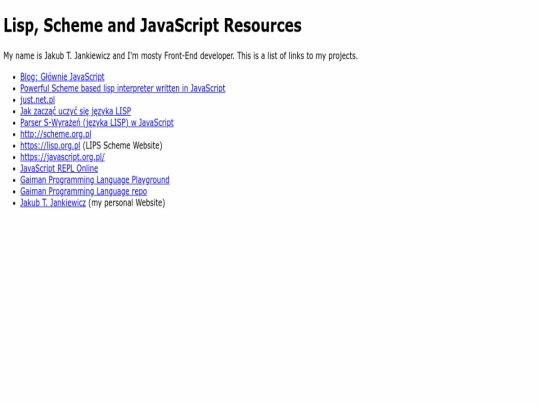
Task: Open Gaiman Programming Language repo link
Action: pos(83,191)
